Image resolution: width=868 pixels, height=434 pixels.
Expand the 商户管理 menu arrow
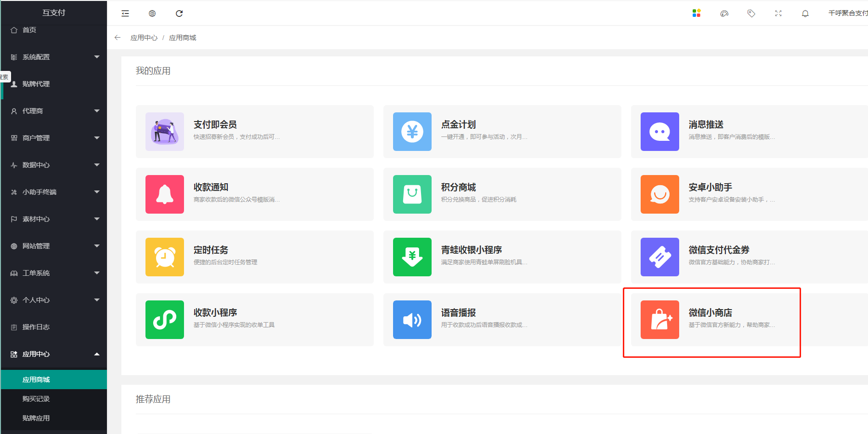[x=97, y=138]
